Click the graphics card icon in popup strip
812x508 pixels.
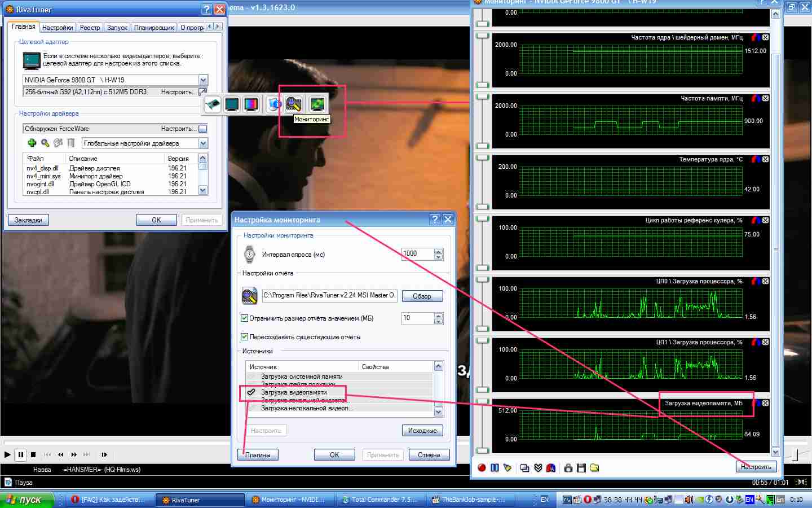[x=213, y=104]
